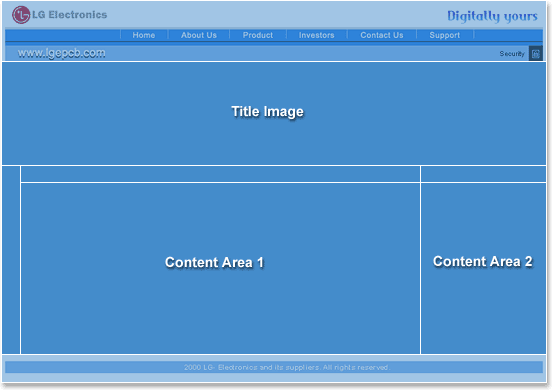Click the Digitally yours slogan
Screen dimensions: 554x390
[493, 16]
